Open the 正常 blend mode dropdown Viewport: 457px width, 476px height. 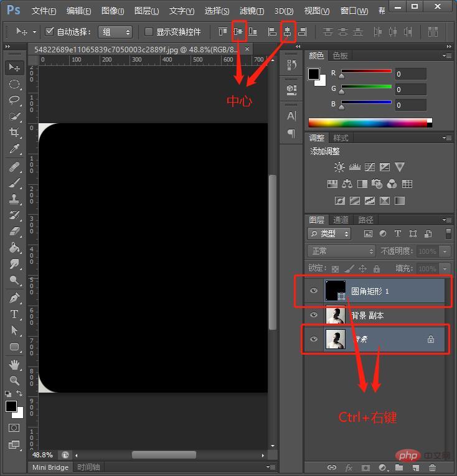tap(342, 251)
